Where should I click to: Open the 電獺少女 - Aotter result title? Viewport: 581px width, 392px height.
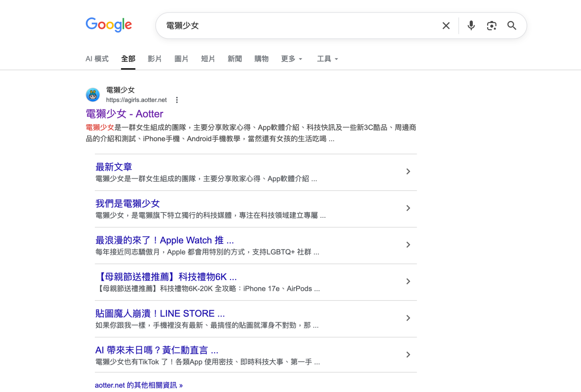tap(124, 114)
